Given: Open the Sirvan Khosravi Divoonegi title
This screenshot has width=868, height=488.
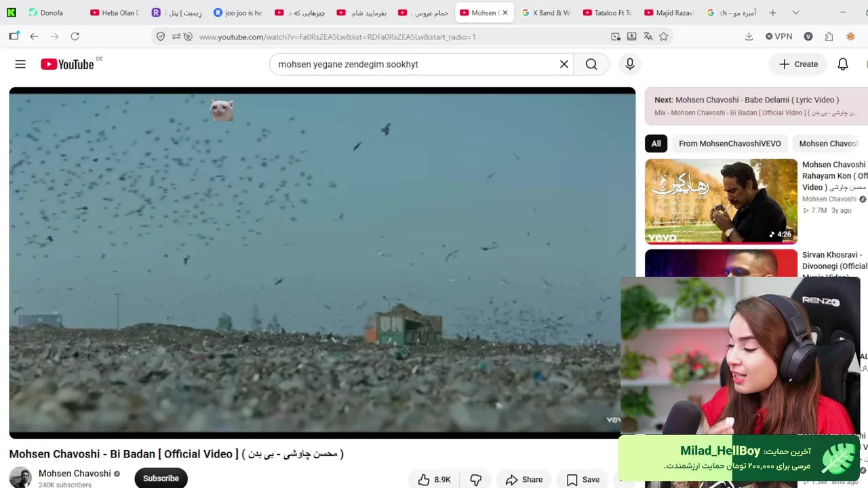Looking at the screenshot, I should [x=835, y=264].
